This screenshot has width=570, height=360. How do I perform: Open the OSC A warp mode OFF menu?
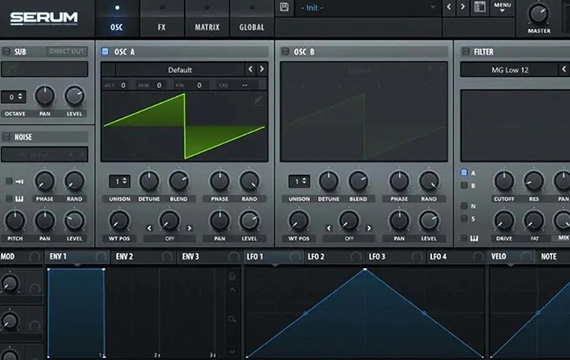(x=169, y=239)
